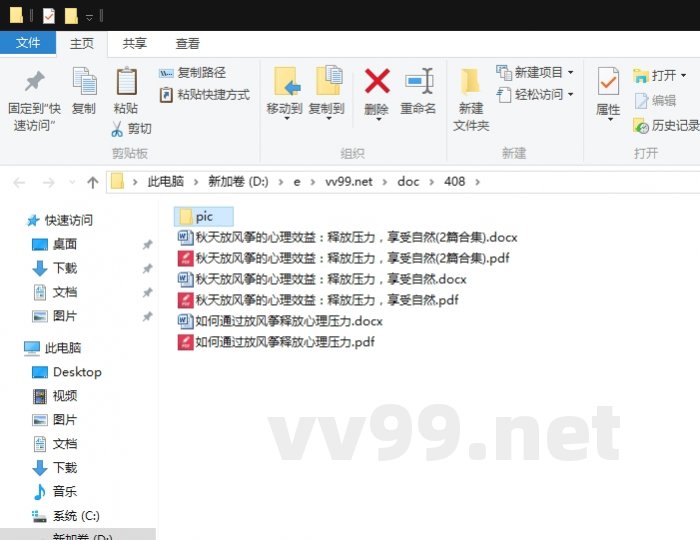
Task: Open 系统 (C:) drive in sidebar
Action: point(66,516)
